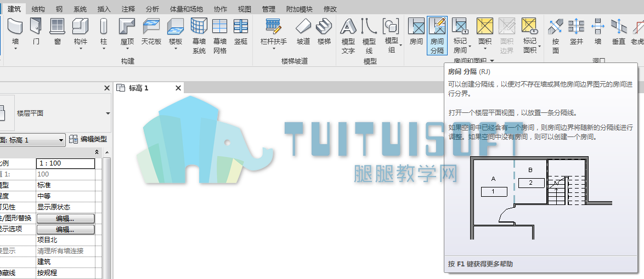Expand the 柱 dropdown arrow
The height and width of the screenshot is (279, 644).
pyautogui.click(x=104, y=49)
